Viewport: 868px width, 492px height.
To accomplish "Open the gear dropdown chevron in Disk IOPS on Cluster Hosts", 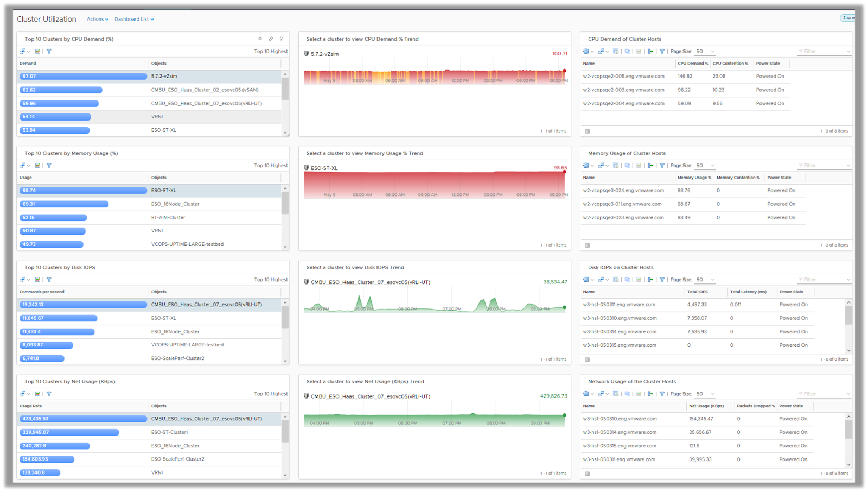I will pyautogui.click(x=592, y=279).
